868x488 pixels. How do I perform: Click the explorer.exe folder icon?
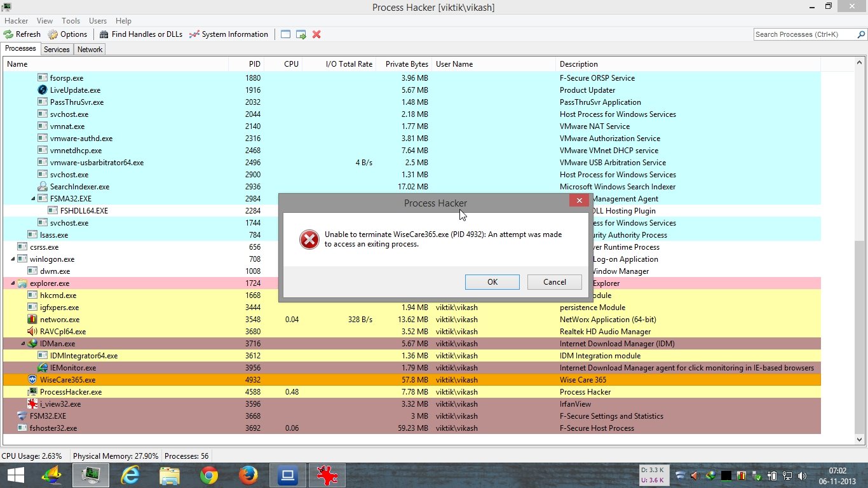[x=22, y=283]
